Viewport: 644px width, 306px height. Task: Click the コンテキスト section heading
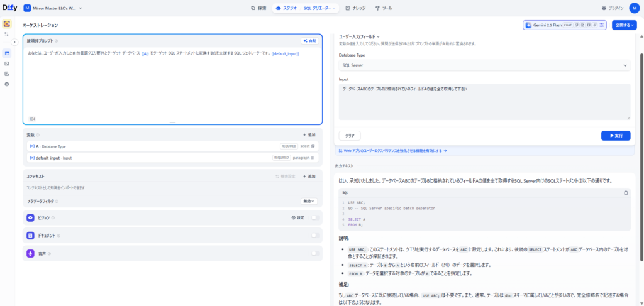tap(36, 177)
